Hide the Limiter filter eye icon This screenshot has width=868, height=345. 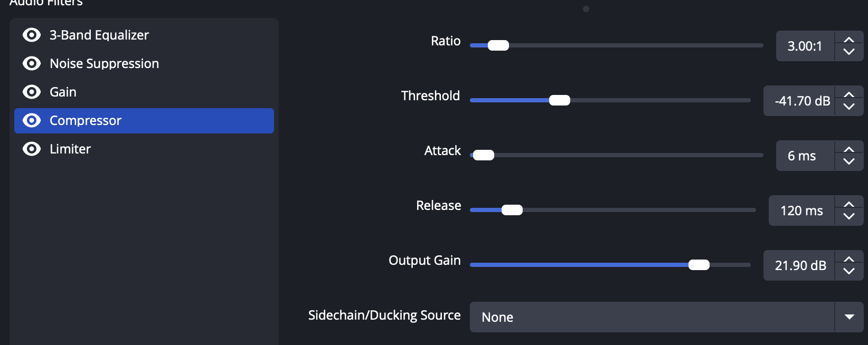click(x=32, y=149)
